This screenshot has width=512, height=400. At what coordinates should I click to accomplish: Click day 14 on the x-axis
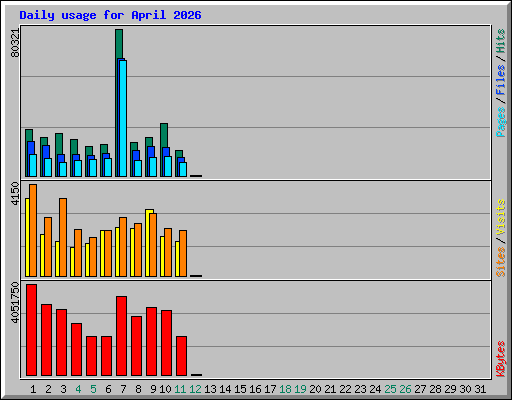[225, 389]
